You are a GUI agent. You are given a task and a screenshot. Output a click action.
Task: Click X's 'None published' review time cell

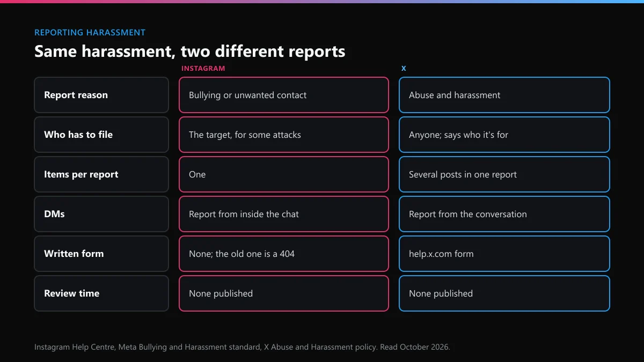(504, 293)
